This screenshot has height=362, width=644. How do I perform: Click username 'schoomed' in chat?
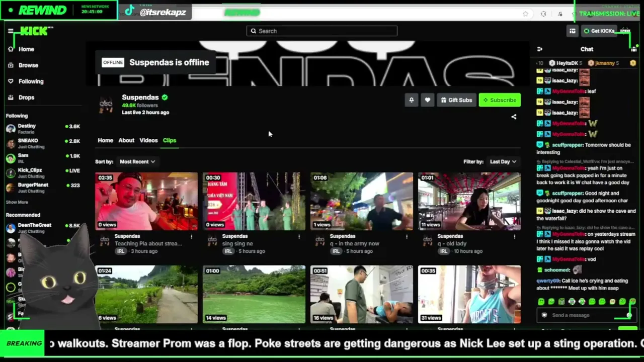coord(556,270)
